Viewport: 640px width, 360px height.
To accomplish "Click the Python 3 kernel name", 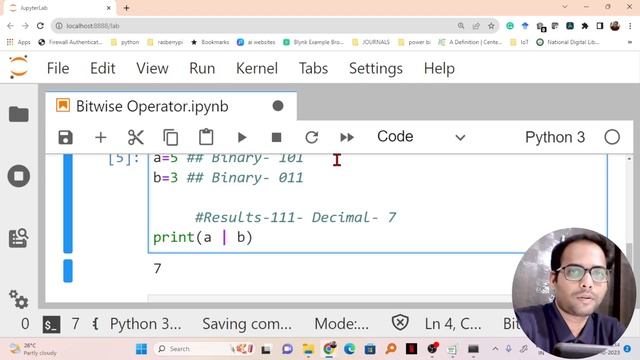I will tap(555, 138).
